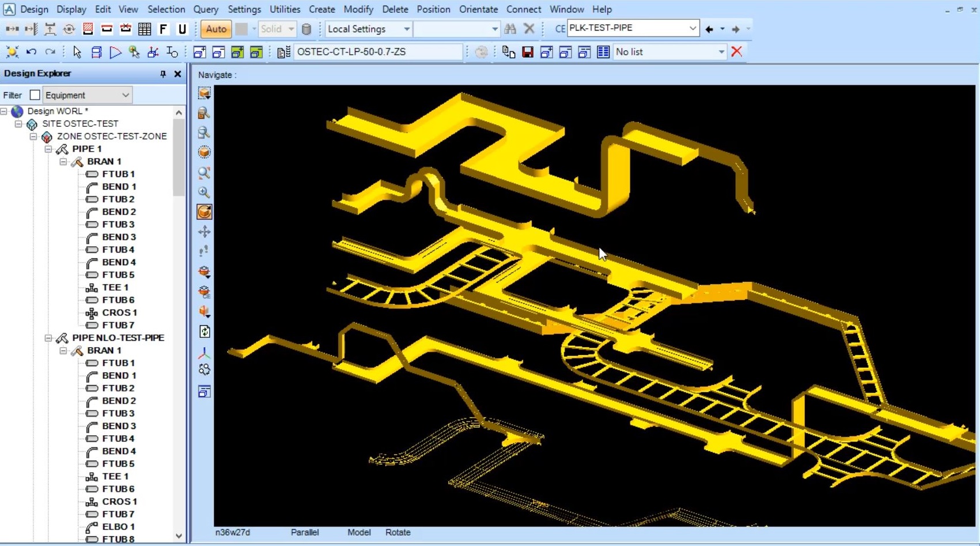Collapse the PIPE NLO-TEST-PIPE node
Viewport: 980px width, 546px height.
[48, 338]
